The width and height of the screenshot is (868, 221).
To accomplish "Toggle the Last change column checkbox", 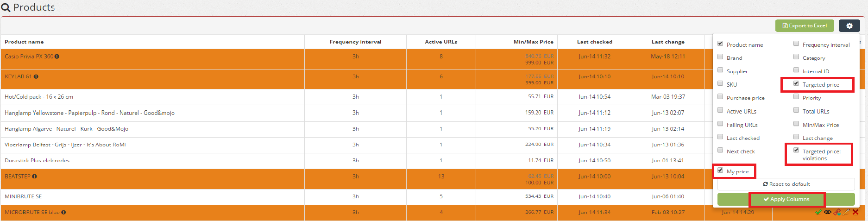I will (x=796, y=137).
